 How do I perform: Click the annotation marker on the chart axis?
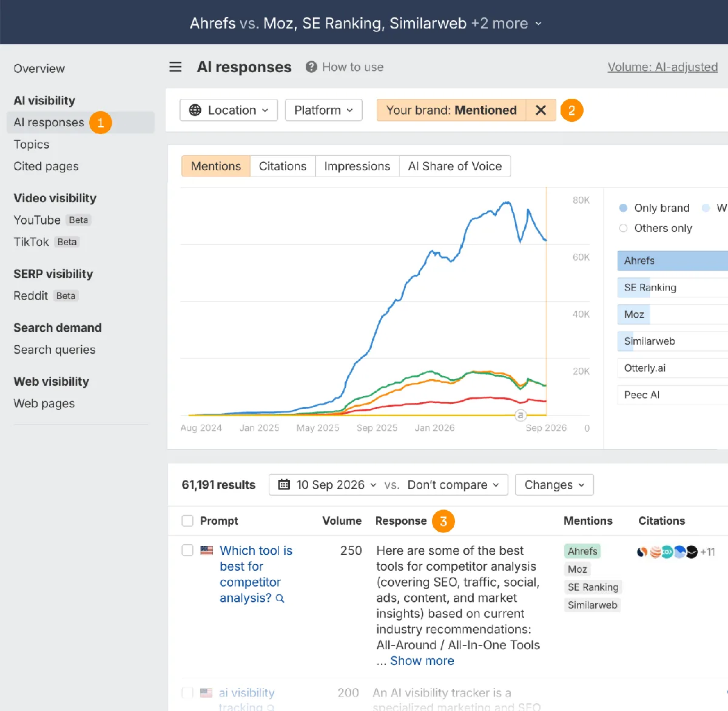pyautogui.click(x=520, y=415)
